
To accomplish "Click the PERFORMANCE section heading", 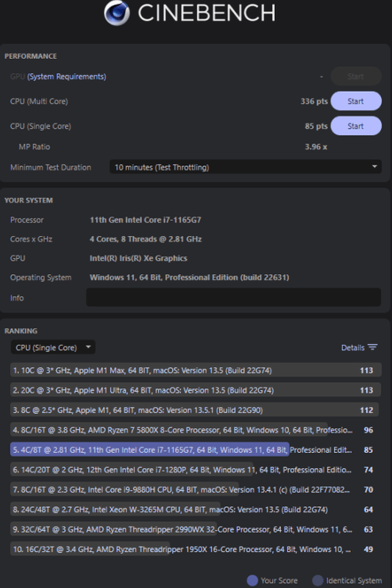I will point(30,57).
